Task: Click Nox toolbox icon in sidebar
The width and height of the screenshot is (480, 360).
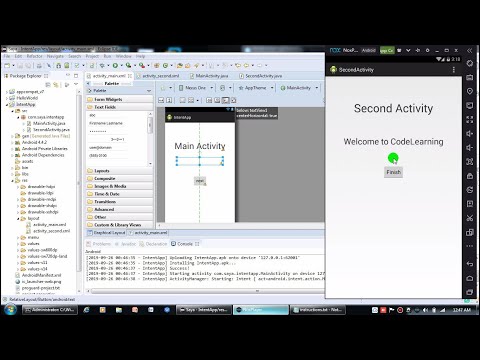Action: [470, 176]
